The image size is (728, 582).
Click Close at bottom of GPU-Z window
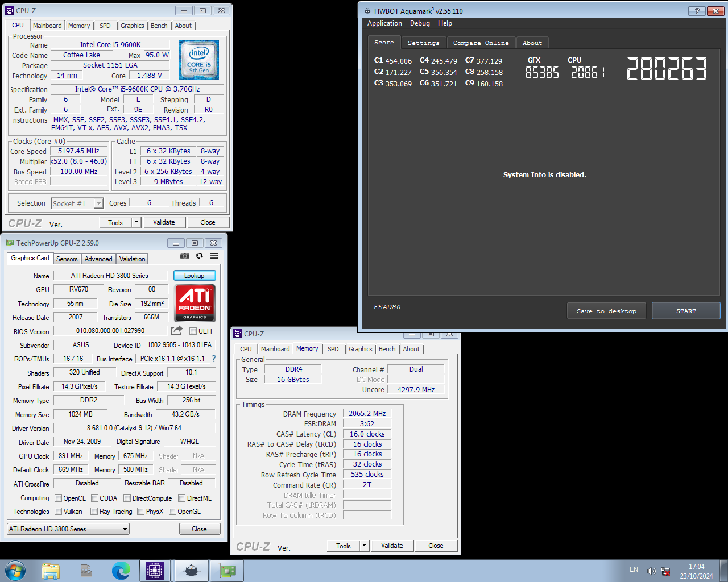[199, 529]
